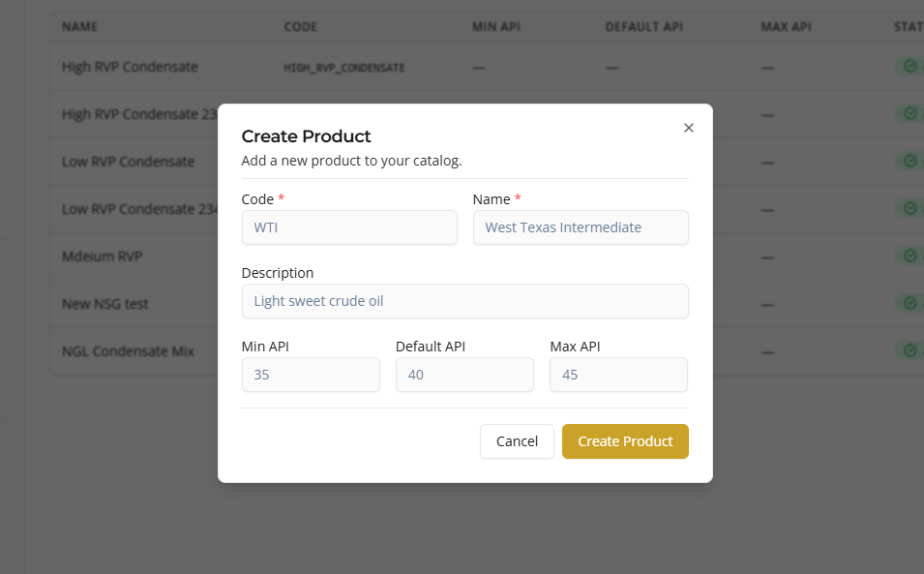Select the Default API input
Viewport: 924px width, 574px height.
pyautogui.click(x=465, y=375)
